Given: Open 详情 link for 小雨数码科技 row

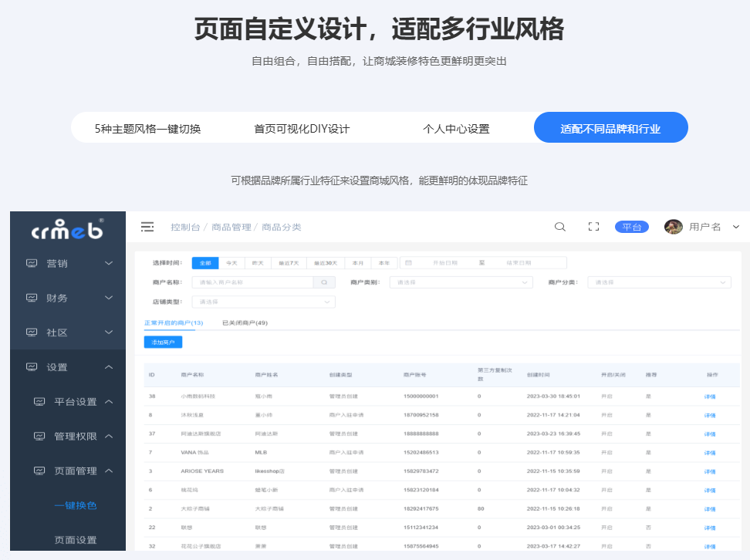Looking at the screenshot, I should pyautogui.click(x=710, y=396).
